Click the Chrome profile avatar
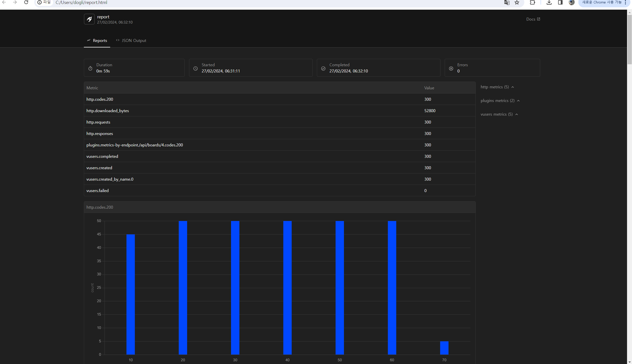 tap(571, 2)
